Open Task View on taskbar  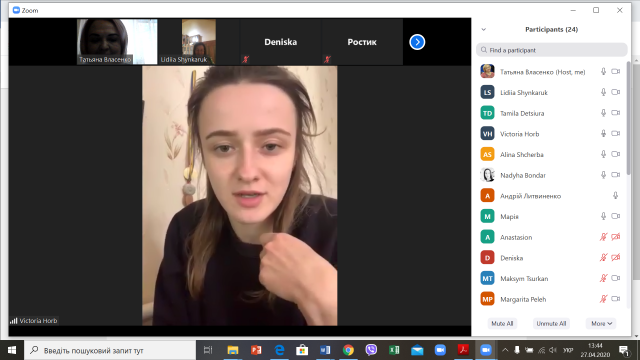click(208, 350)
